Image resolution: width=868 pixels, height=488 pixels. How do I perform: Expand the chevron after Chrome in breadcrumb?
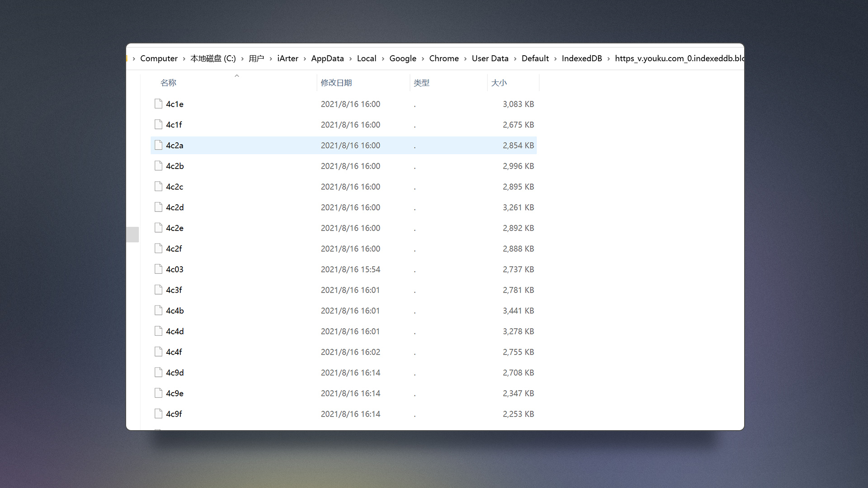coord(465,59)
